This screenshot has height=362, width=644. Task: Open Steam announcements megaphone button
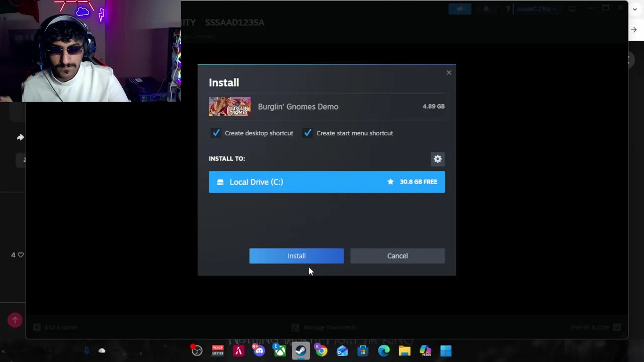(x=460, y=9)
